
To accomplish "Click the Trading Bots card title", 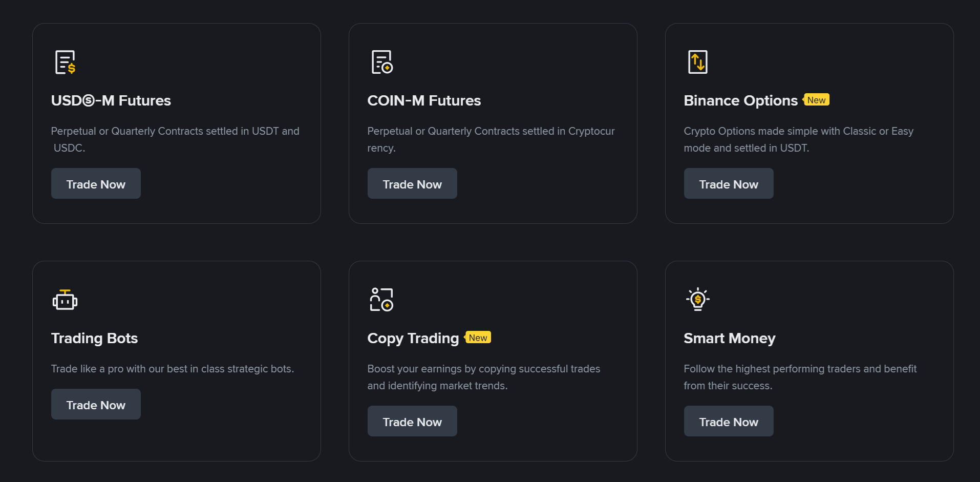I will click(x=94, y=338).
